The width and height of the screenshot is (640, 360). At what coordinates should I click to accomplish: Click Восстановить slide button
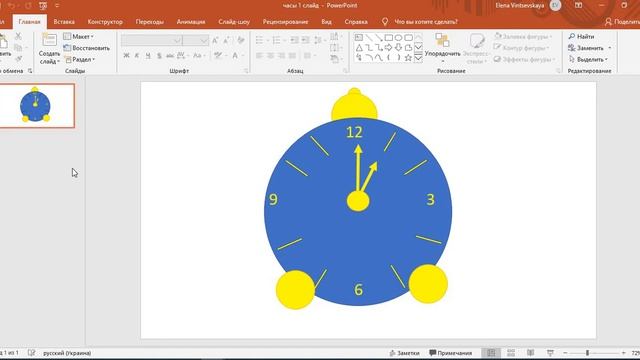(87, 48)
